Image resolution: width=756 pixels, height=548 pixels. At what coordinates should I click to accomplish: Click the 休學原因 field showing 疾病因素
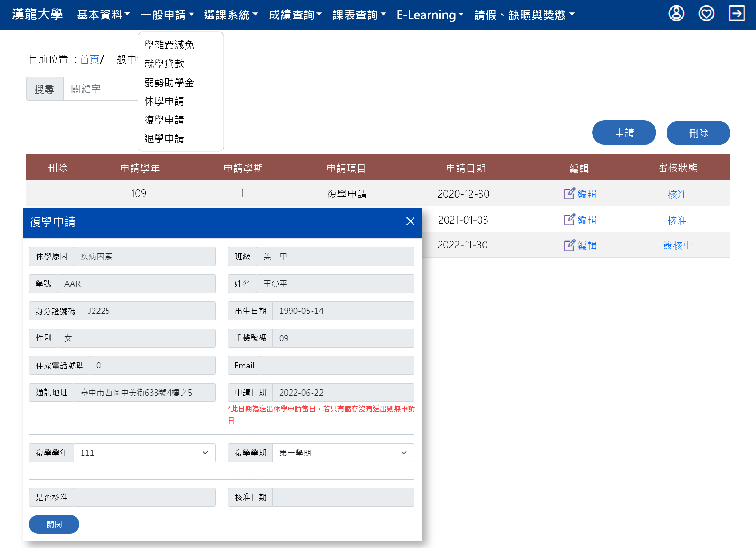click(x=145, y=256)
